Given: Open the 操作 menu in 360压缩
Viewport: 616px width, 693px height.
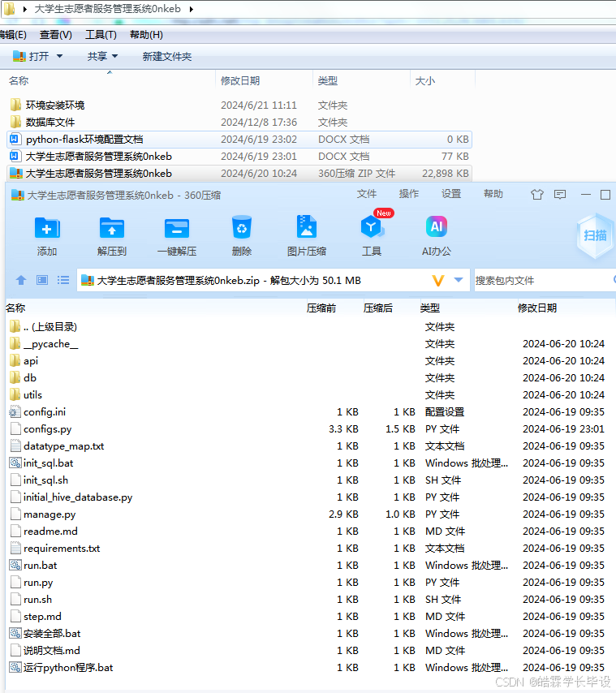Looking at the screenshot, I should coord(409,194).
